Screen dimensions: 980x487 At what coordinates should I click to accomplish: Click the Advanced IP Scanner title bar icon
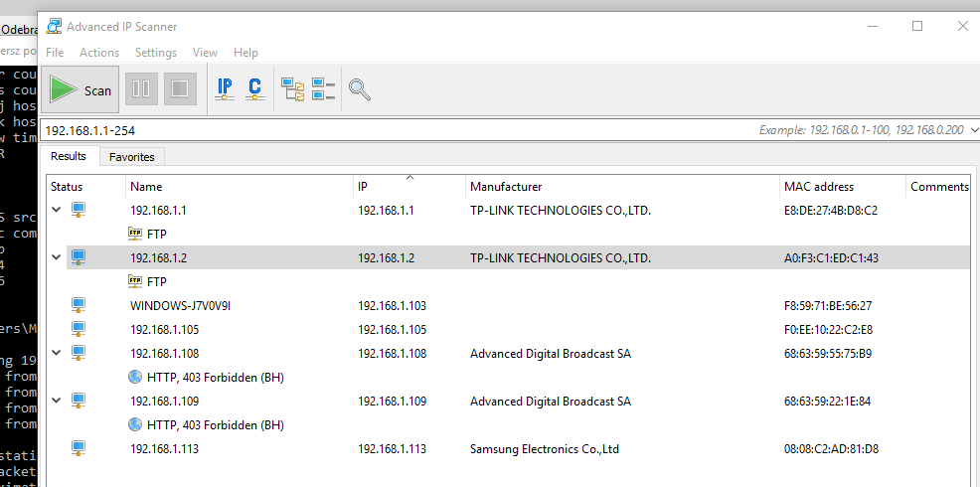[55, 26]
